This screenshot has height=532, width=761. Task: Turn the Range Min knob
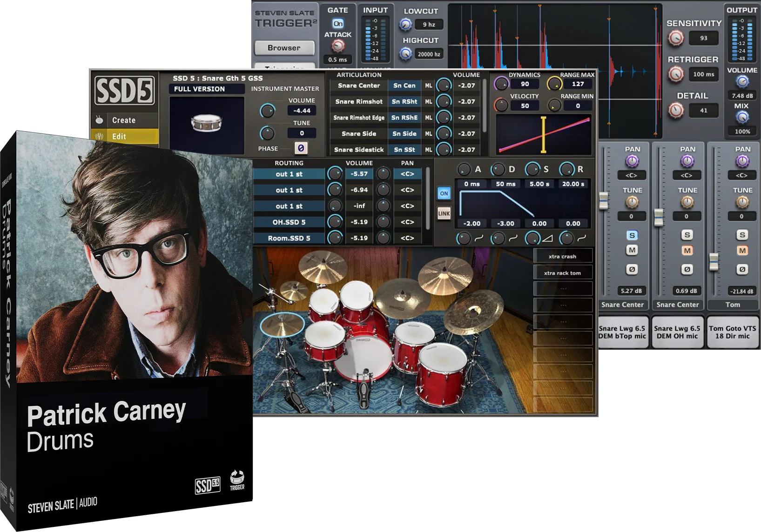pyautogui.click(x=554, y=106)
